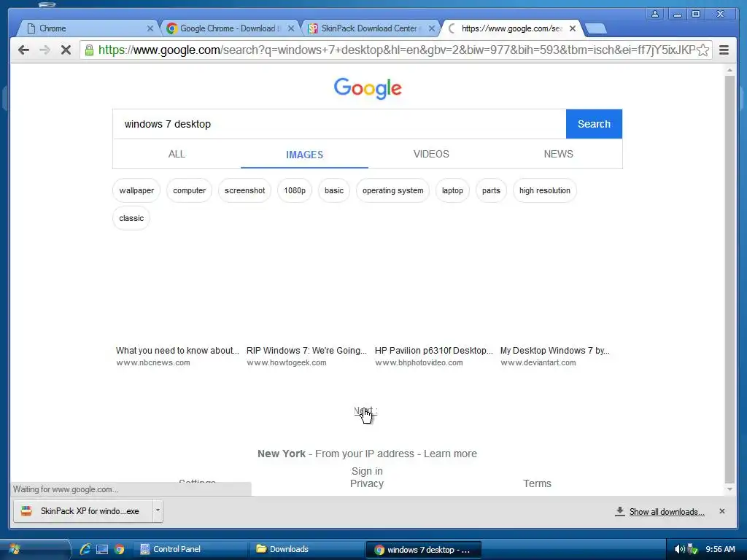
Task: Click www.deviantart.com source text
Action: 538,363
